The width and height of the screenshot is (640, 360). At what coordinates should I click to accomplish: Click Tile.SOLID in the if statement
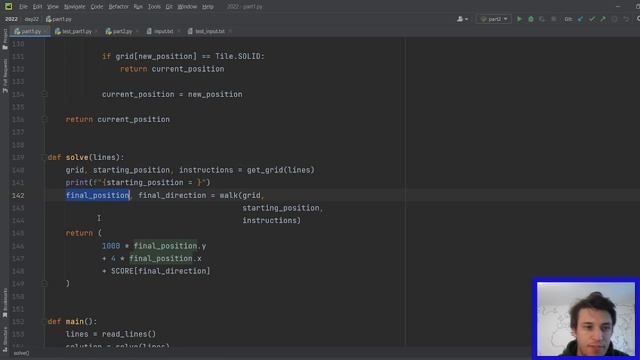(x=238, y=56)
